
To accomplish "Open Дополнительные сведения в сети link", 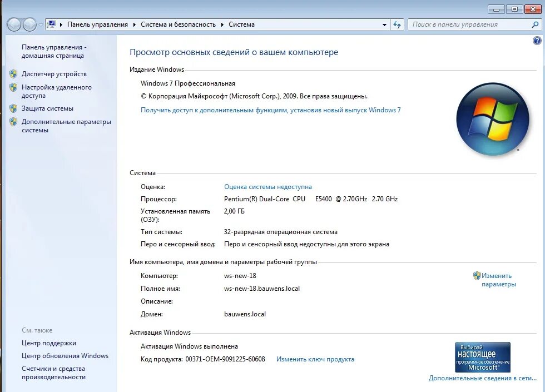I will click(x=483, y=378).
